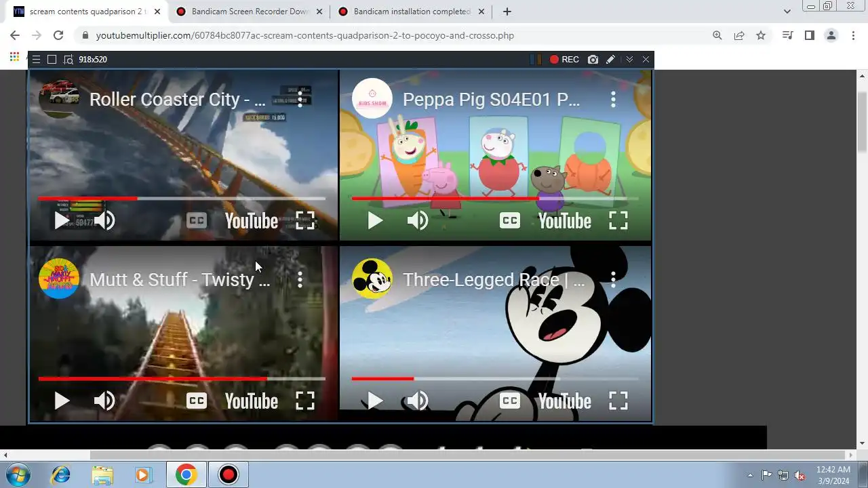
Task: Open Chrome profile avatar
Action: [831, 35]
